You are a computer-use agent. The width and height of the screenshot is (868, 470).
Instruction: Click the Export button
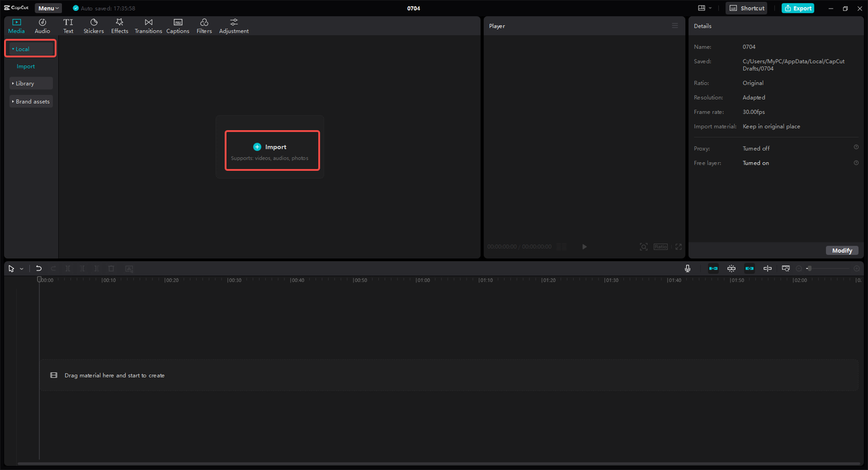[x=797, y=8]
